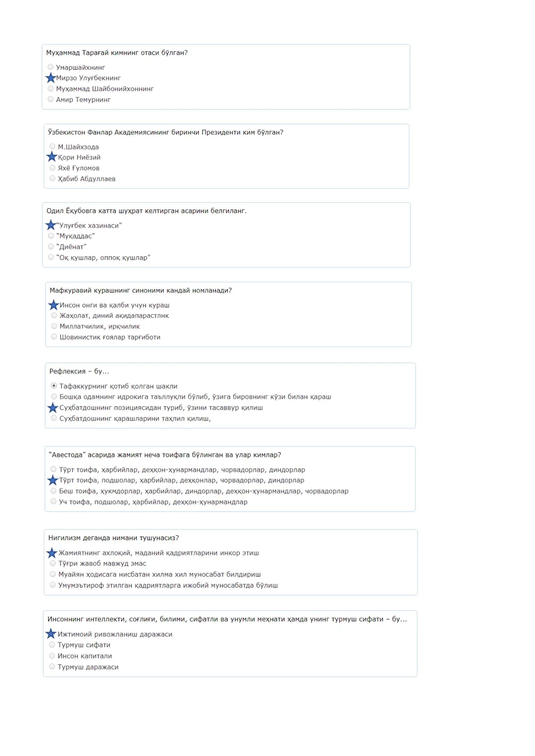Viewport: 535px width, 756px height.
Task: Click the star beside Суҳбатдошнинг позициясидан туриб
Action: coord(53,408)
